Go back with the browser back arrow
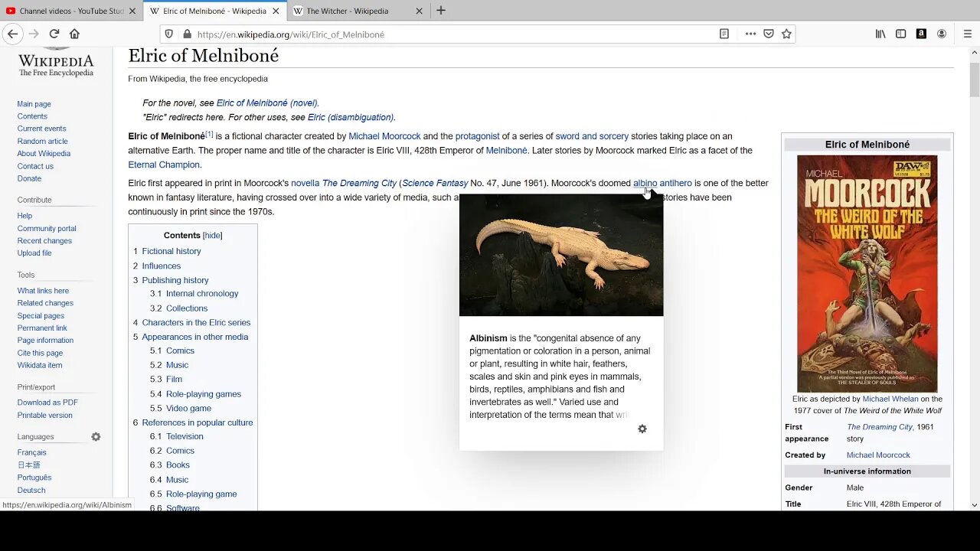980x551 pixels. point(12,34)
